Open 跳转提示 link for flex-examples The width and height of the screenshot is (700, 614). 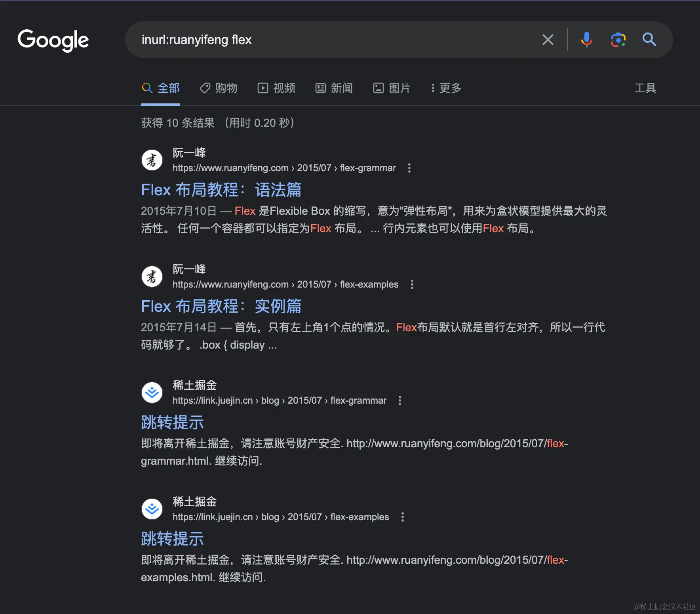tap(173, 539)
